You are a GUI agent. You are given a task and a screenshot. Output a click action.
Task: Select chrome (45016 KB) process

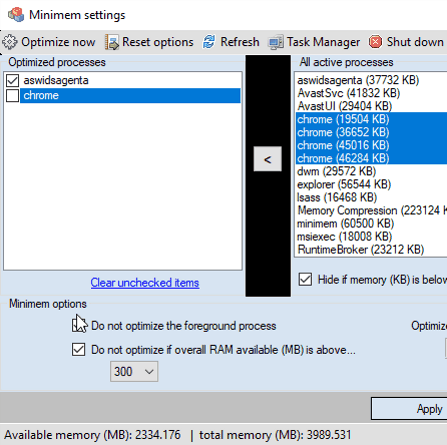371,145
